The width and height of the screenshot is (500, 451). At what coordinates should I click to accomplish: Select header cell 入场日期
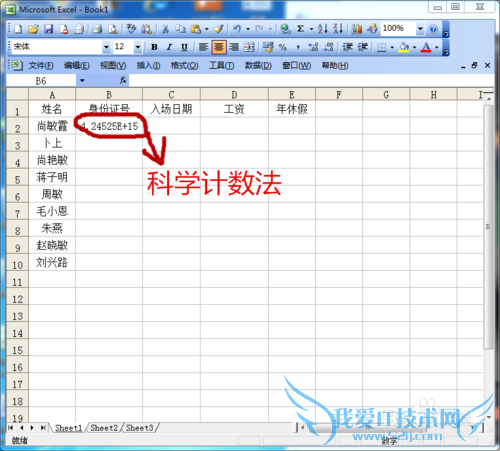[x=171, y=109]
